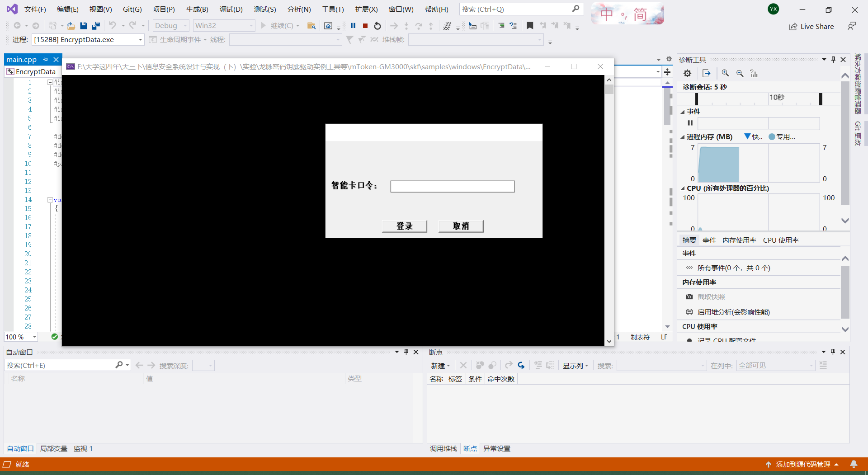868x475 pixels.
Task: Click the Show Next Statement arrow icon
Action: (x=394, y=26)
